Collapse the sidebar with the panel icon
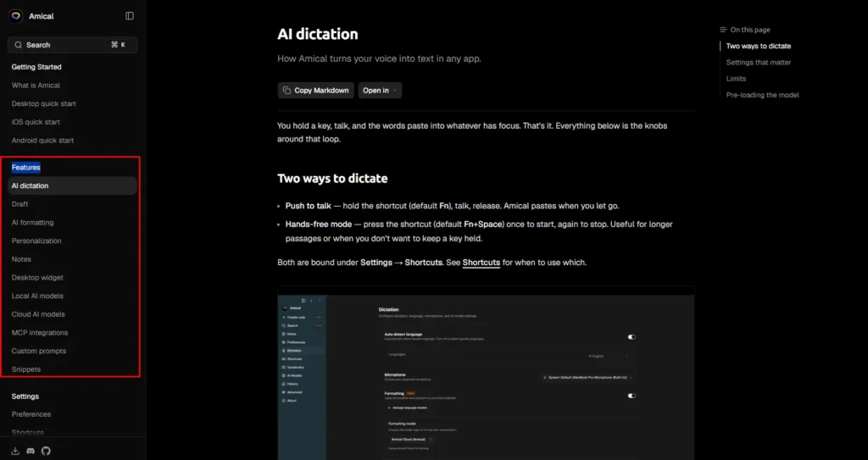 tap(130, 16)
